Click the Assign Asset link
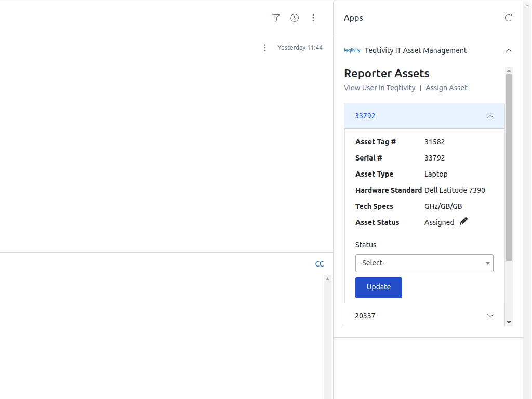Image resolution: width=532 pixels, height=399 pixels. click(446, 88)
